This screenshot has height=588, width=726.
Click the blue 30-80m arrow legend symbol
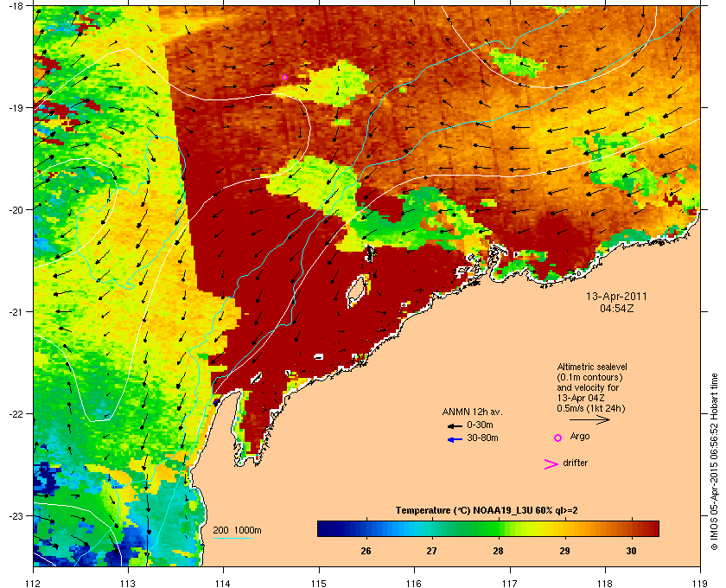(455, 439)
